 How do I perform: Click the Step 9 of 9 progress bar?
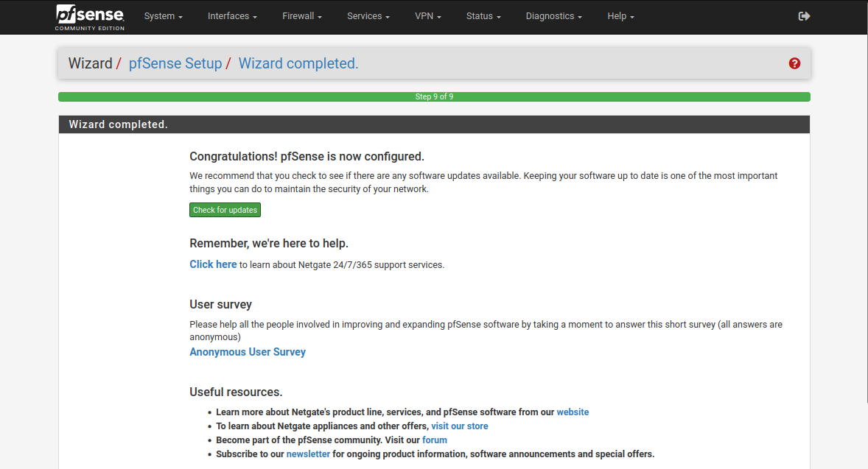(x=434, y=96)
